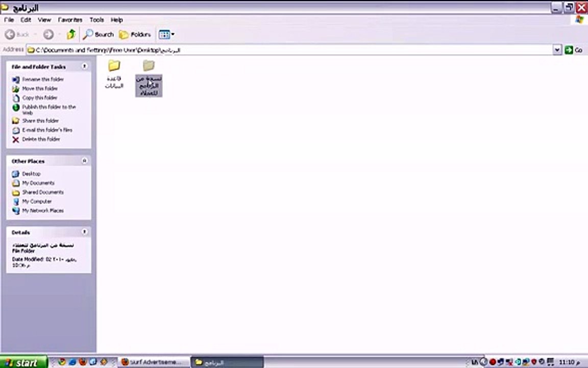
Task: Click the red X Delete icon
Action: click(x=16, y=140)
